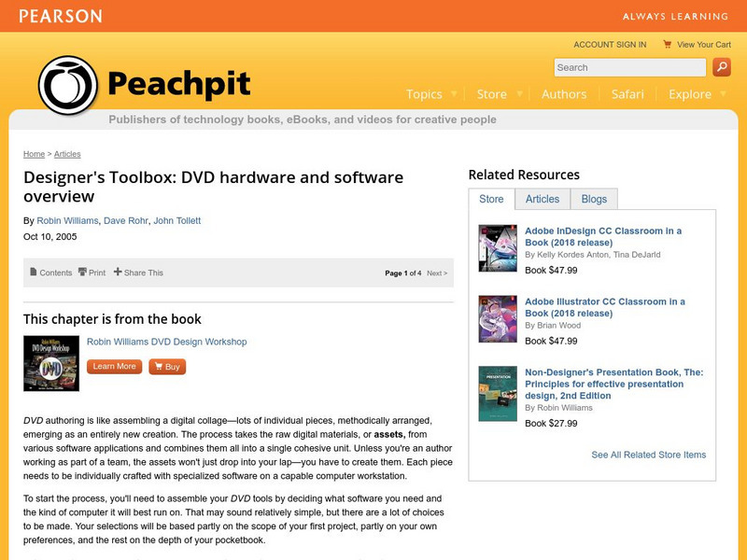Open the Topics navigation menu

coord(424,94)
